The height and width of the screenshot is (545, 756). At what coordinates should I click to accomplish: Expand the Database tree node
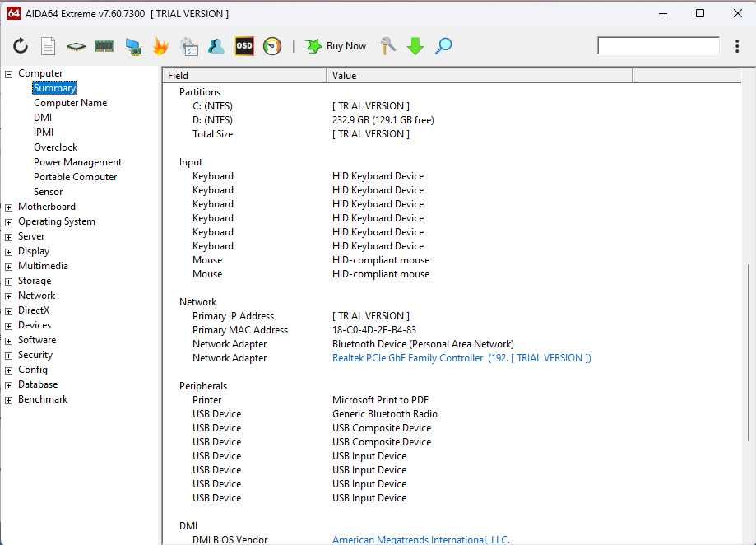pos(9,385)
